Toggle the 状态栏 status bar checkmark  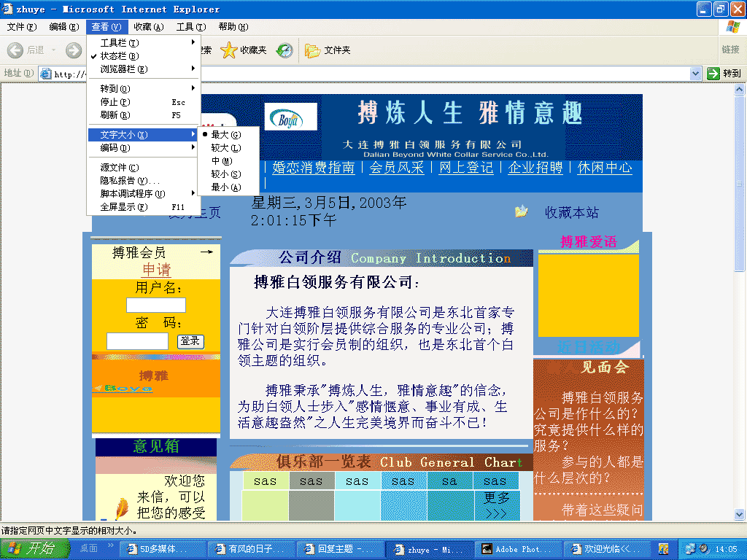pyautogui.click(x=120, y=56)
